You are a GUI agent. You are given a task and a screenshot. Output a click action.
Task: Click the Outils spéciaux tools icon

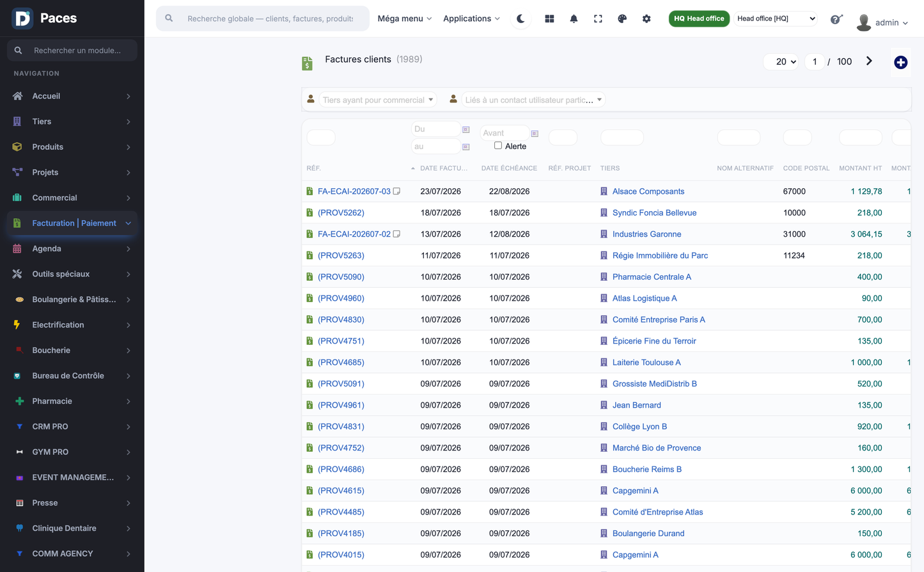pyautogui.click(x=17, y=274)
